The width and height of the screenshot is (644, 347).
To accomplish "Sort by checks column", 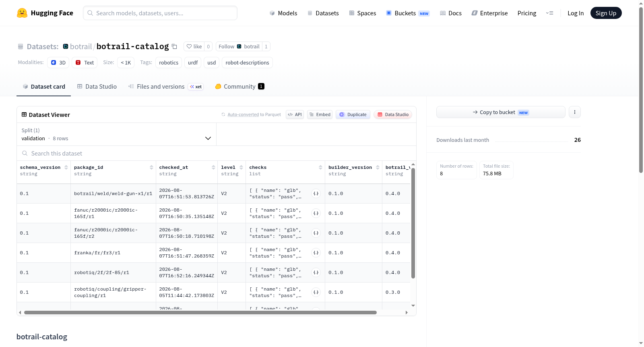I will pos(320,167).
